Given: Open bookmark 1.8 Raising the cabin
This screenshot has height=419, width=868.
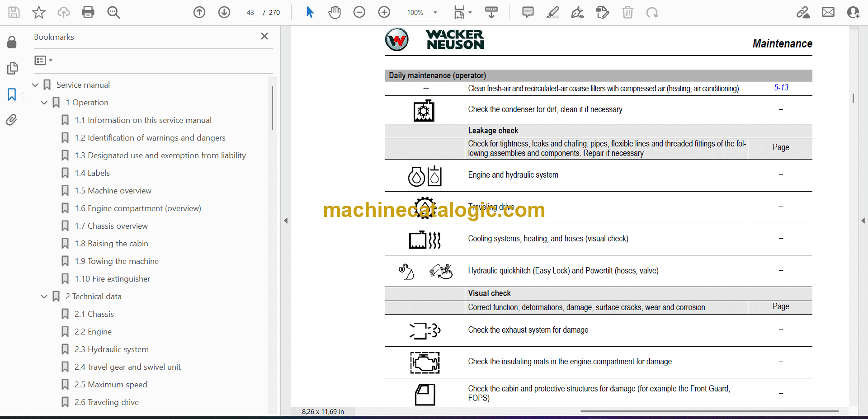Looking at the screenshot, I should pos(111,244).
